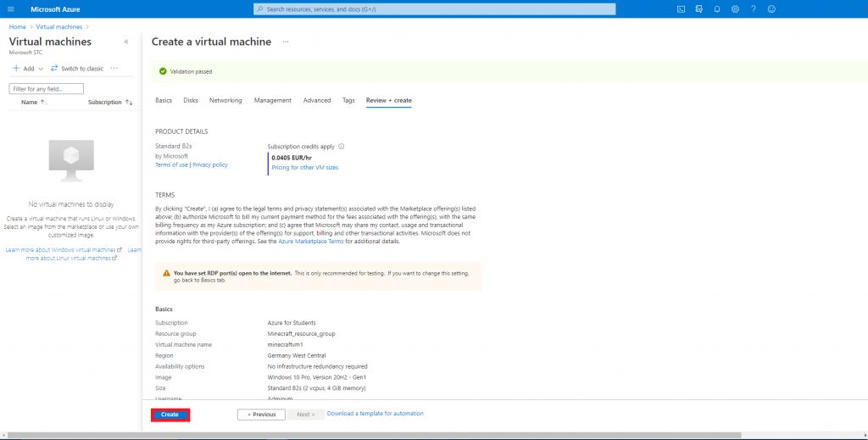
Task: Open Learn more about Linux virtual machines
Action: pos(71,258)
